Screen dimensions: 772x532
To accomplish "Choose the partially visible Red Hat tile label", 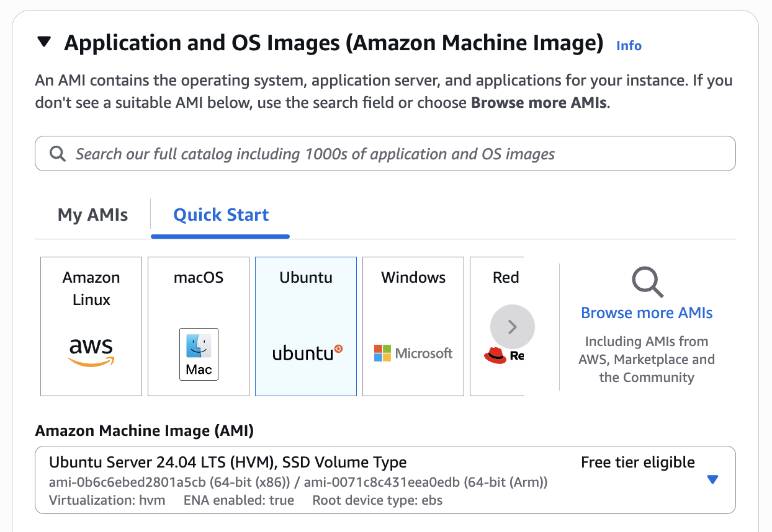I will [x=505, y=277].
